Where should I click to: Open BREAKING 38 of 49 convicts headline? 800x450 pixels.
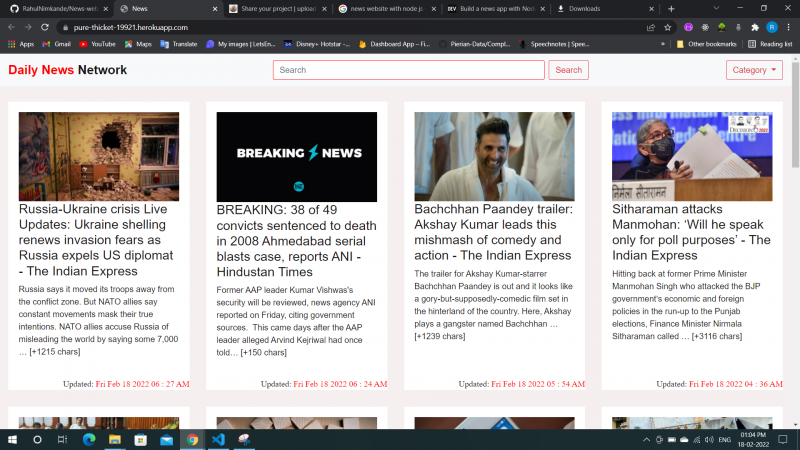pos(296,241)
